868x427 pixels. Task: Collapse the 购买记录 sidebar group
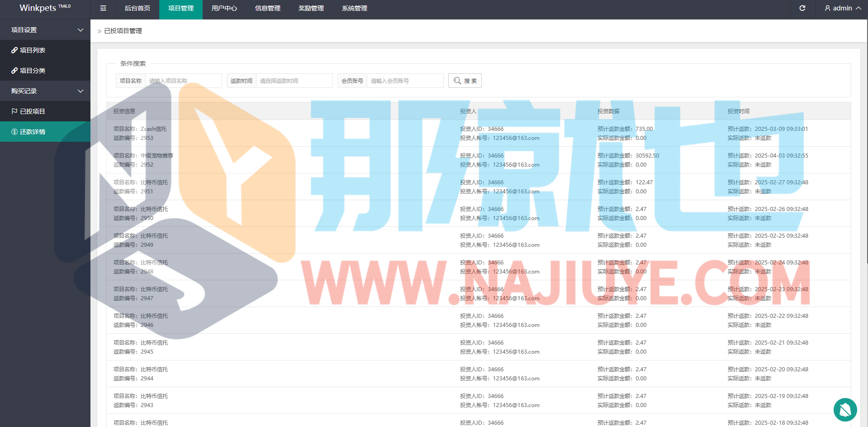81,91
